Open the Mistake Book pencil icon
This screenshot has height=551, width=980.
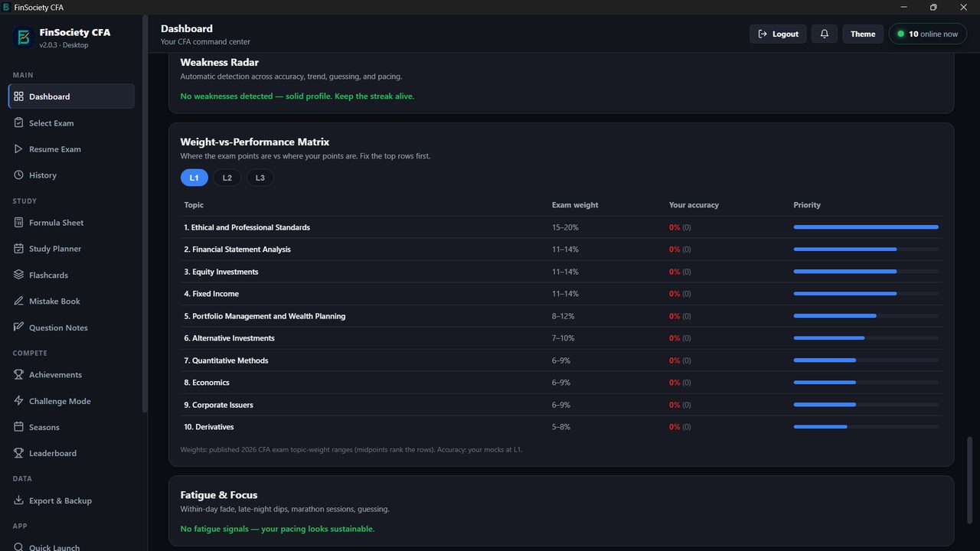19,301
